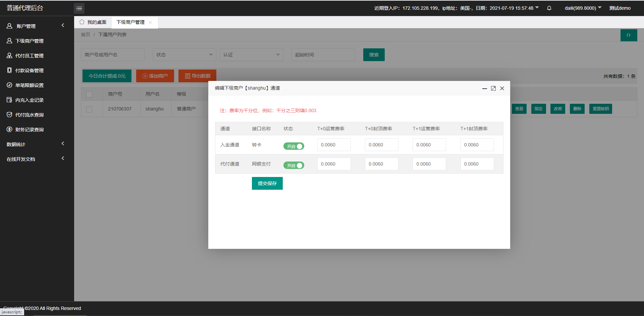Click the 重置秘钥 button
This screenshot has width=644, height=316.
600,109
